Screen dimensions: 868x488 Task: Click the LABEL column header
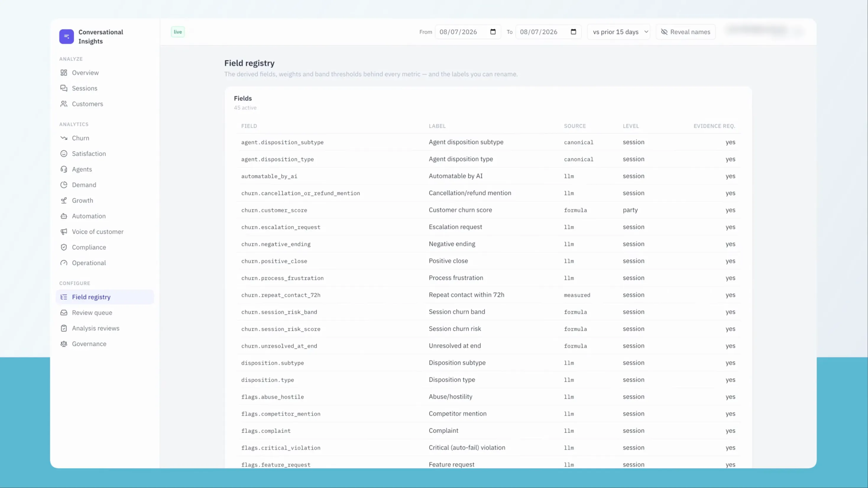[437, 126]
